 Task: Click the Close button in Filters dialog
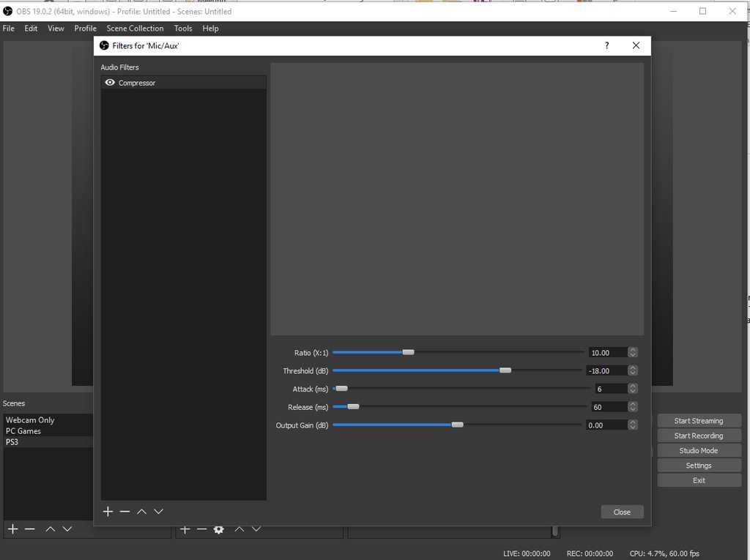point(622,512)
